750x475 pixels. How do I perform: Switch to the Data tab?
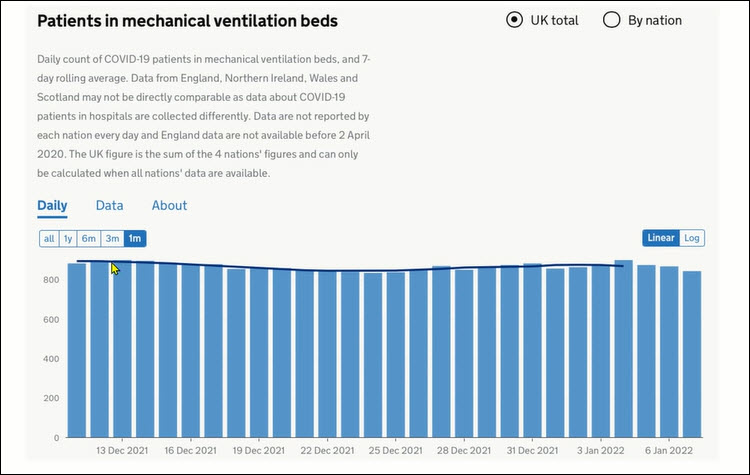[x=110, y=205]
